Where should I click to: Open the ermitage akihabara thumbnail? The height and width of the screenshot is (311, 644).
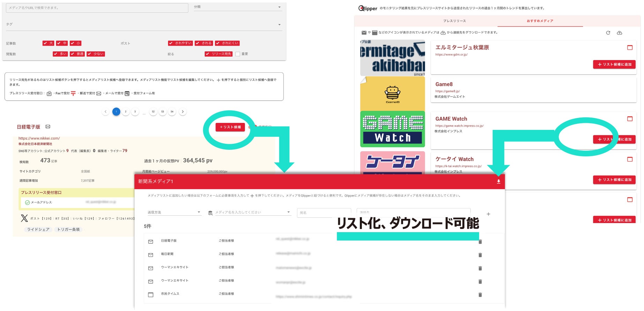393,58
